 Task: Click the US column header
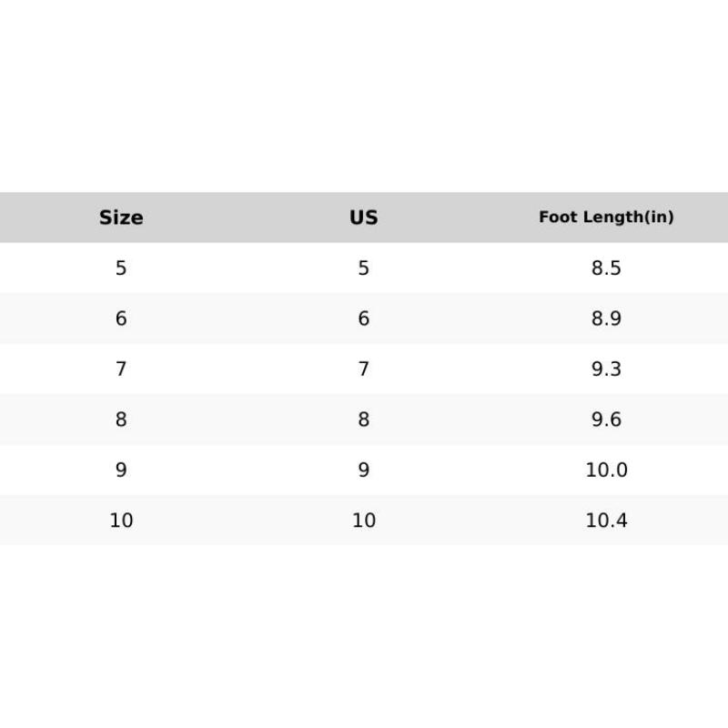pos(364,217)
